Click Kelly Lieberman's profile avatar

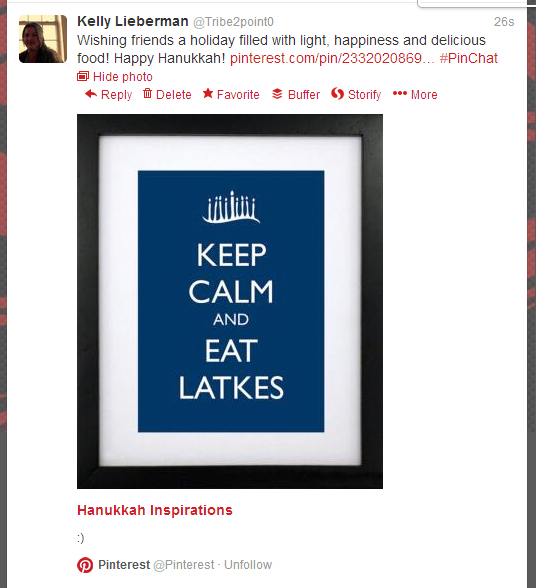(x=43, y=39)
